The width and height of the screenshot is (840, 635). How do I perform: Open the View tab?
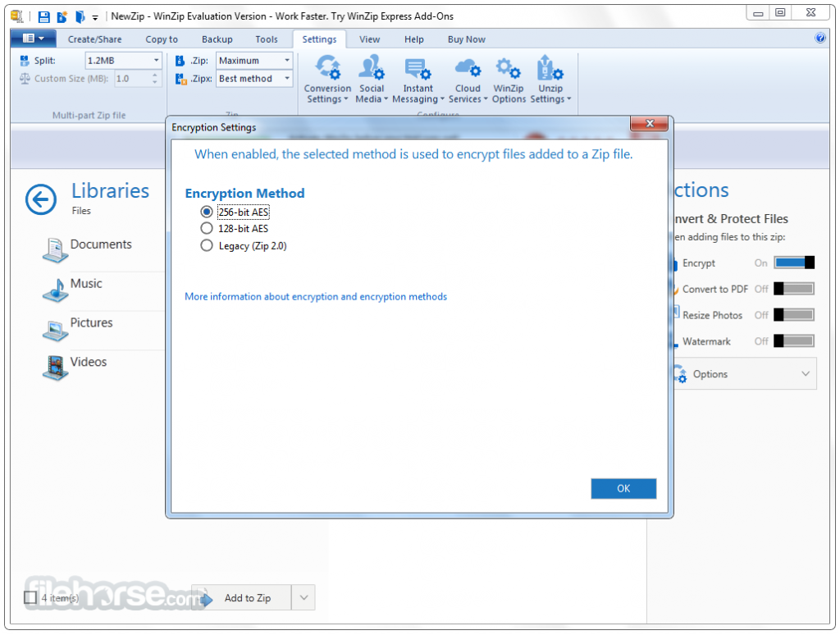(x=370, y=39)
